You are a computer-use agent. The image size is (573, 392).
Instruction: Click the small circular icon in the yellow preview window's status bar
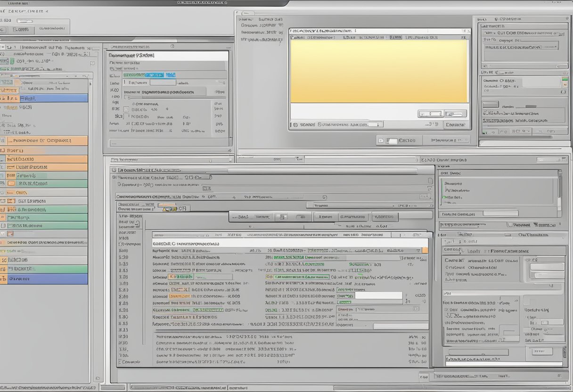click(x=295, y=125)
